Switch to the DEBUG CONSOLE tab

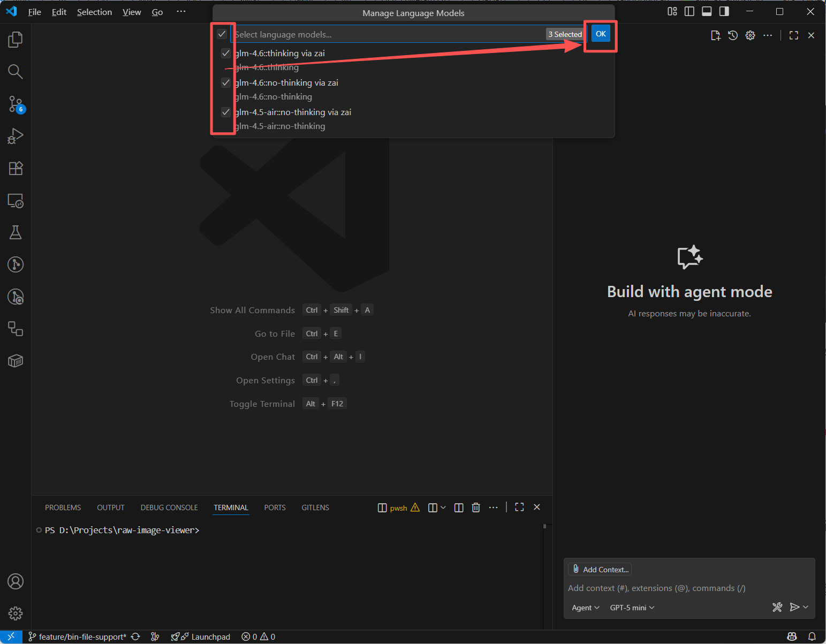169,507
